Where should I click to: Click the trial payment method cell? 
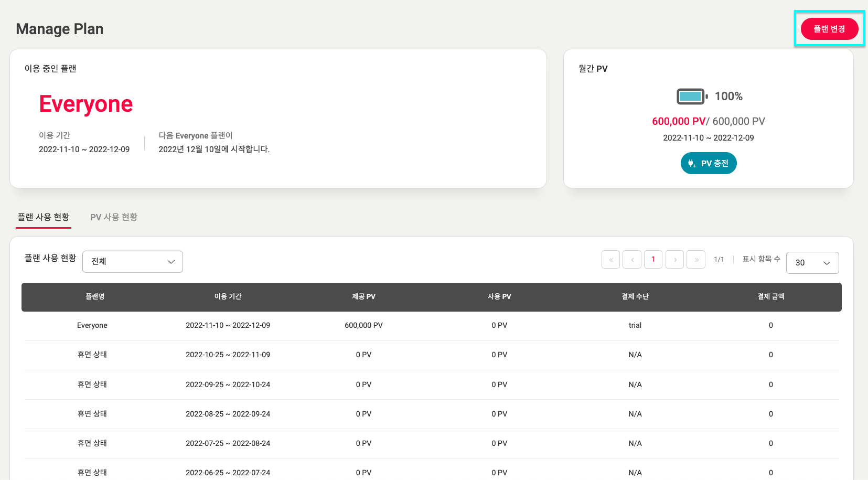tap(635, 325)
